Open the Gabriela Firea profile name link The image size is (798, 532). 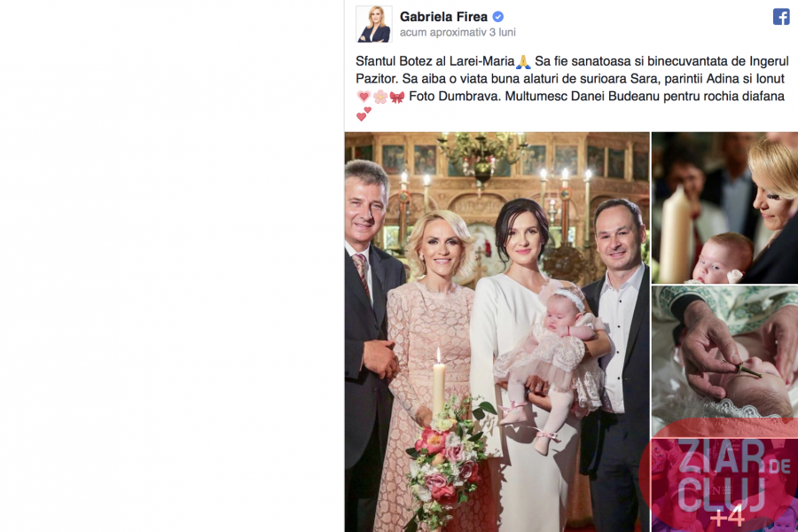(444, 17)
